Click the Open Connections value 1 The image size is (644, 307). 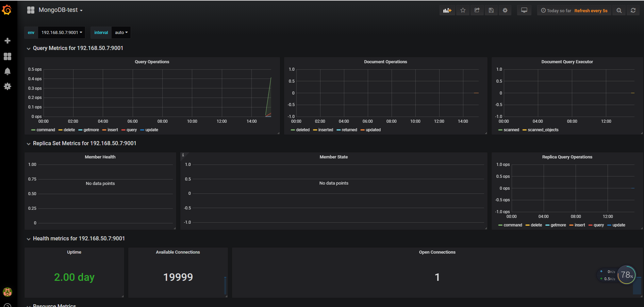437,277
